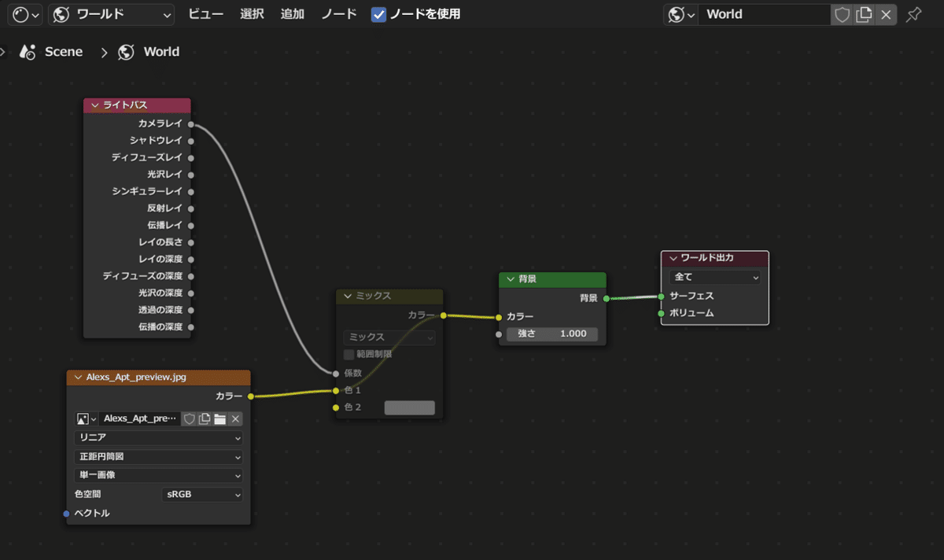Image resolution: width=944 pixels, height=560 pixels.
Task: Click the サーフェス input socket
Action: (x=662, y=297)
